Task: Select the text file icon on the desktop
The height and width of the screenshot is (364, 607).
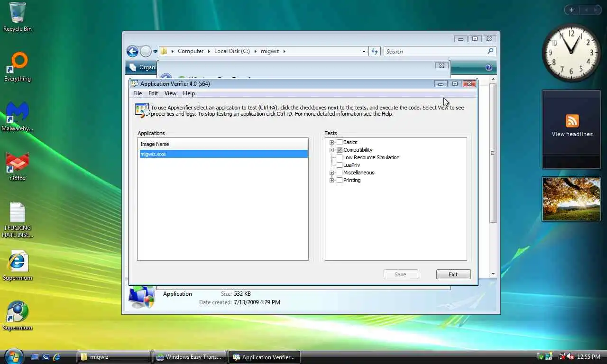Action: 18,220
